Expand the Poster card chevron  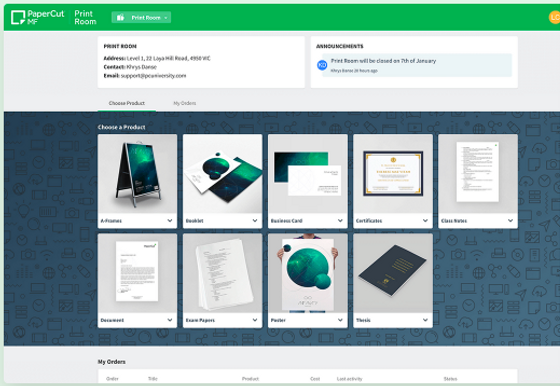pyautogui.click(x=340, y=320)
